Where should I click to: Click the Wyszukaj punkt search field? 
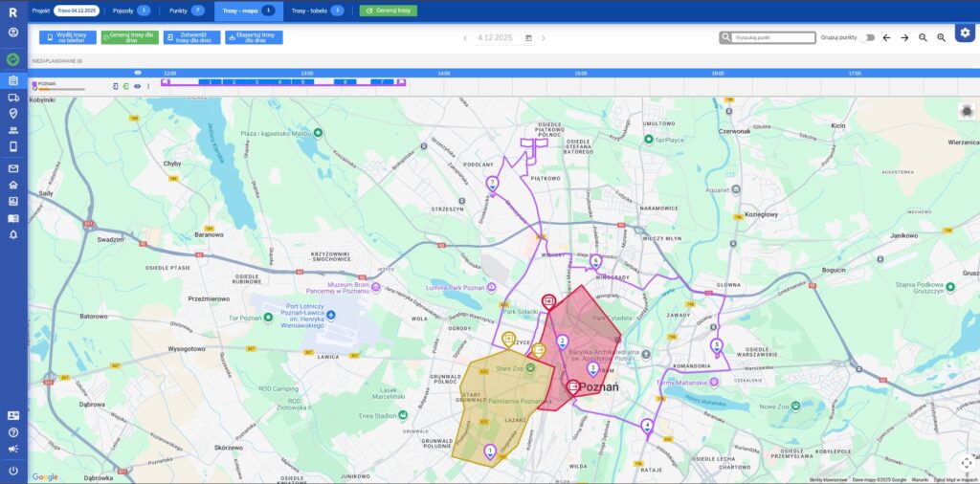coord(772,37)
